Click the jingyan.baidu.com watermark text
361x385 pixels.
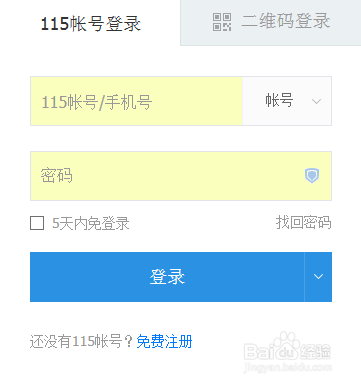(x=288, y=367)
